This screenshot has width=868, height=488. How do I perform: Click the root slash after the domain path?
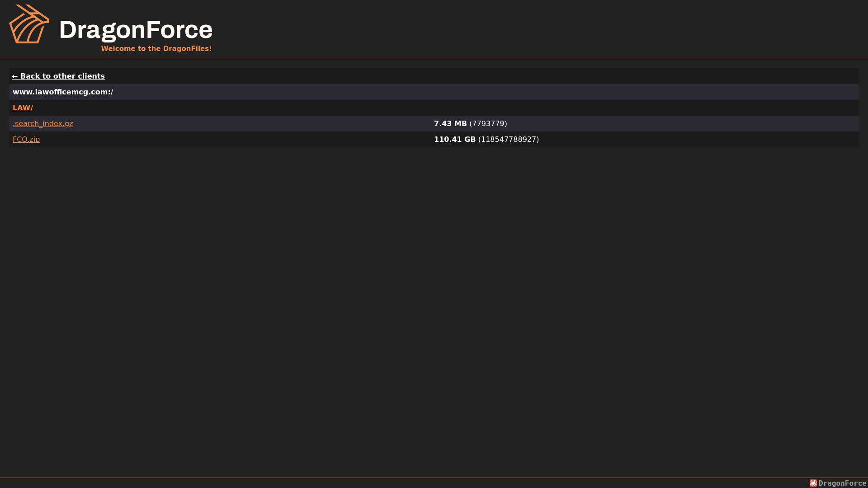[112, 92]
